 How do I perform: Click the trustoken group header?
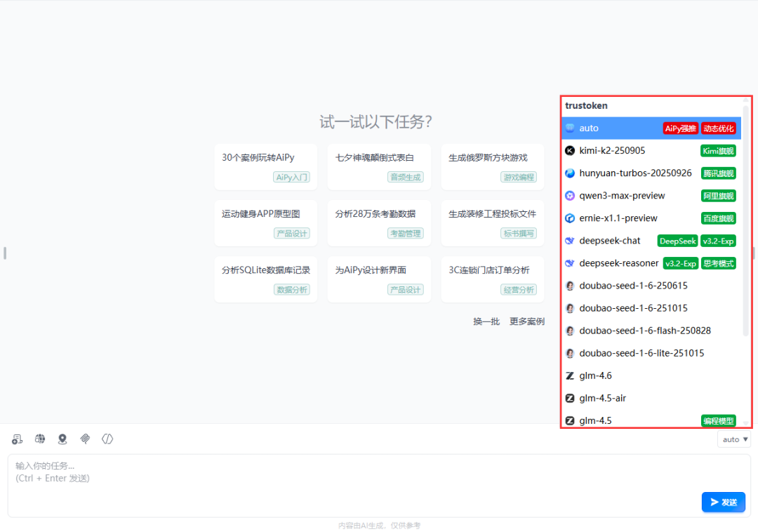tap(586, 105)
